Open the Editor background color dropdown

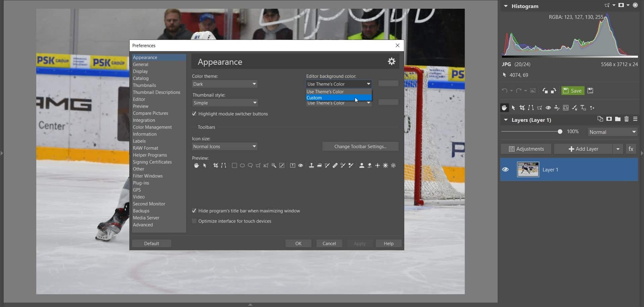tap(339, 84)
